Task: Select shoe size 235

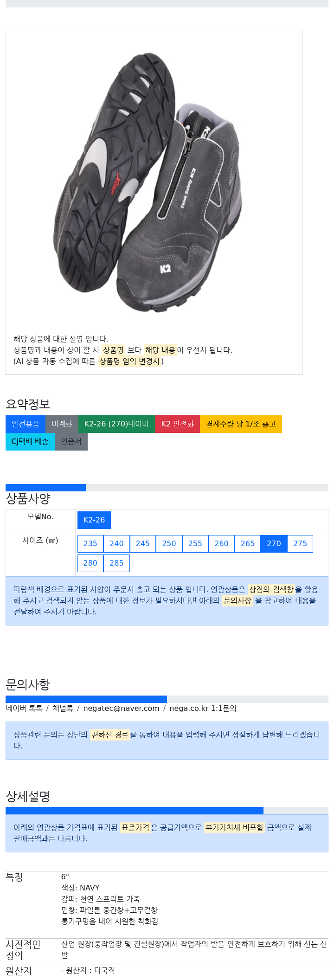Action: pos(90,544)
